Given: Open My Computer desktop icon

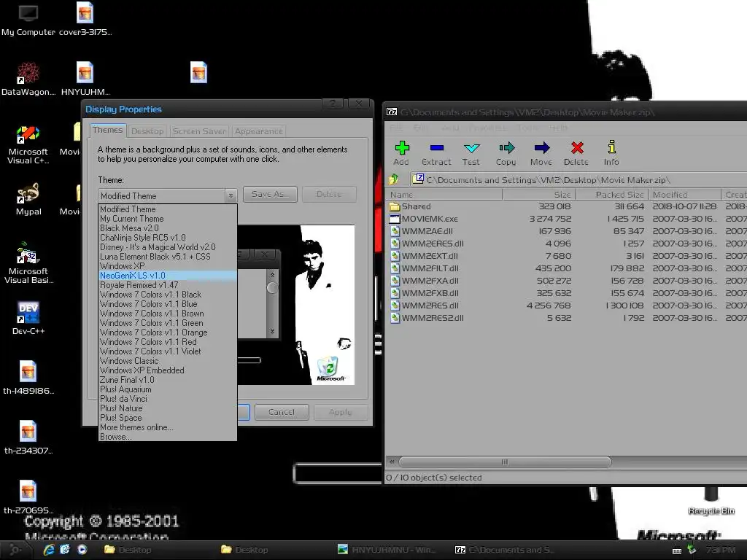Looking at the screenshot, I should tap(28, 20).
